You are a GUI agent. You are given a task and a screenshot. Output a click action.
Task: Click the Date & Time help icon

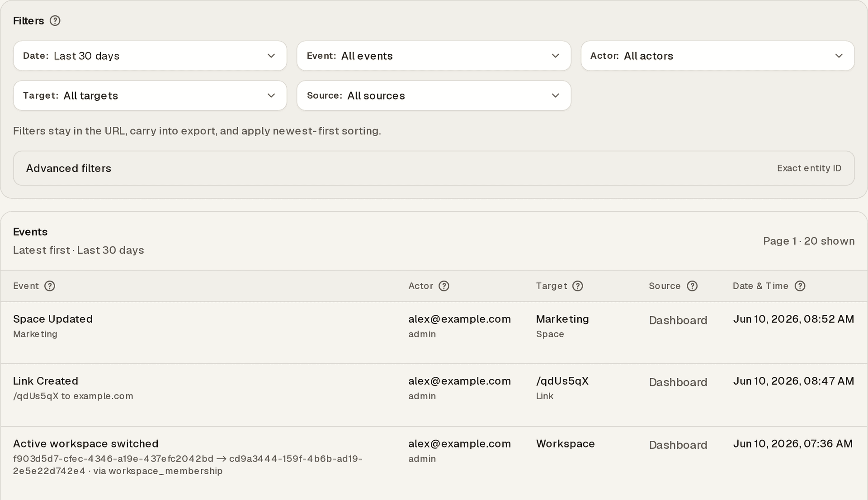(x=800, y=286)
